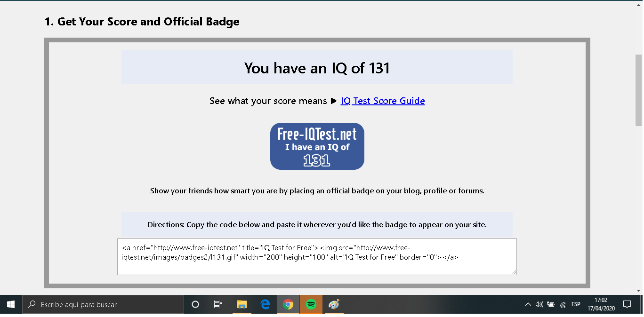Click the 'Directions: Copy the code below' text
Screen dimensions: 644x317
coord(317,225)
